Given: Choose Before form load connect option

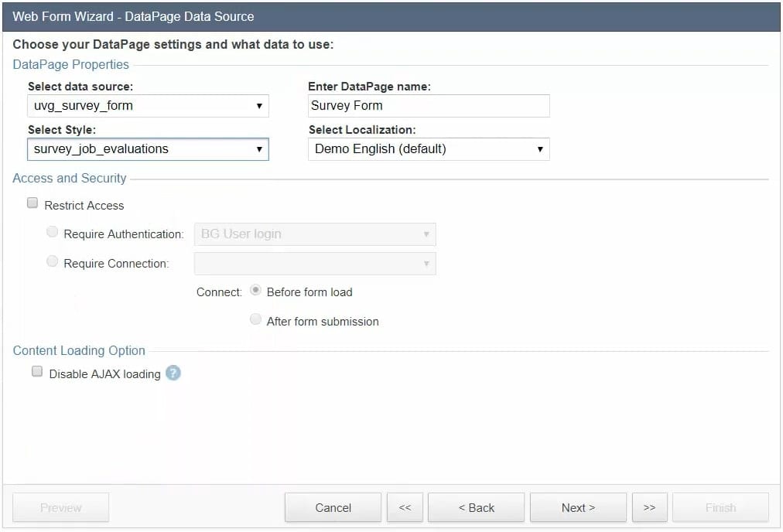Looking at the screenshot, I should coord(255,291).
